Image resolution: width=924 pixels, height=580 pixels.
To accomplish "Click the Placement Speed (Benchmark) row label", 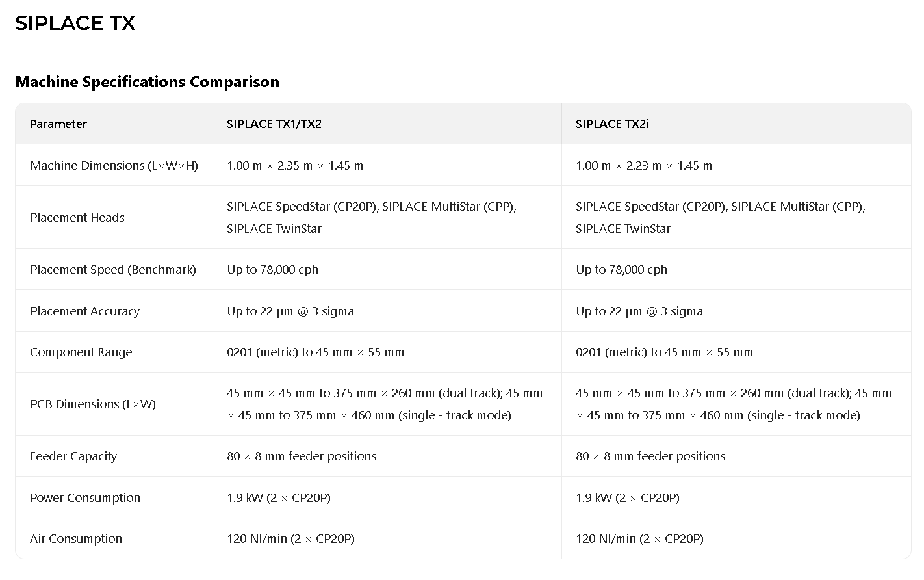I will pos(113,270).
